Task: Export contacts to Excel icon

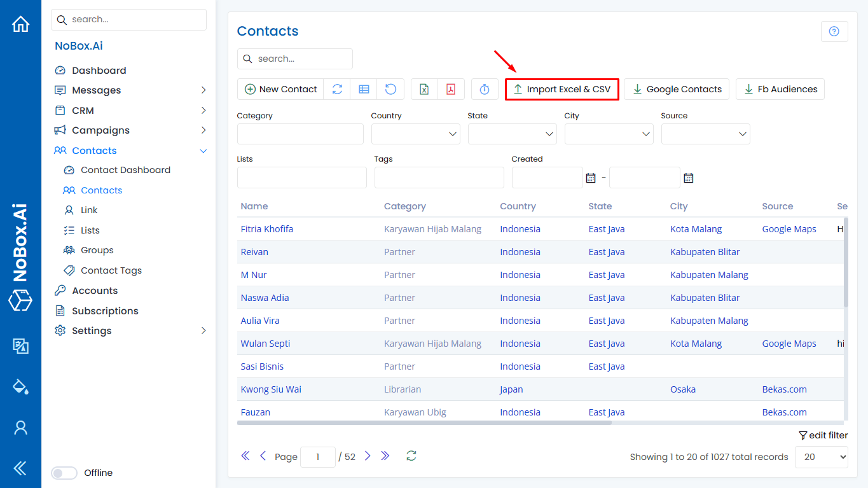Action: coord(424,89)
